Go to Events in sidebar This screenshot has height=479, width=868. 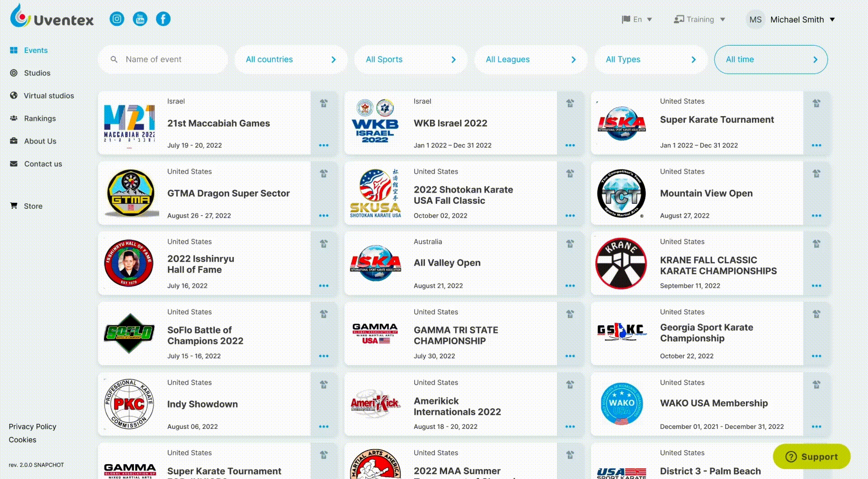click(29, 50)
